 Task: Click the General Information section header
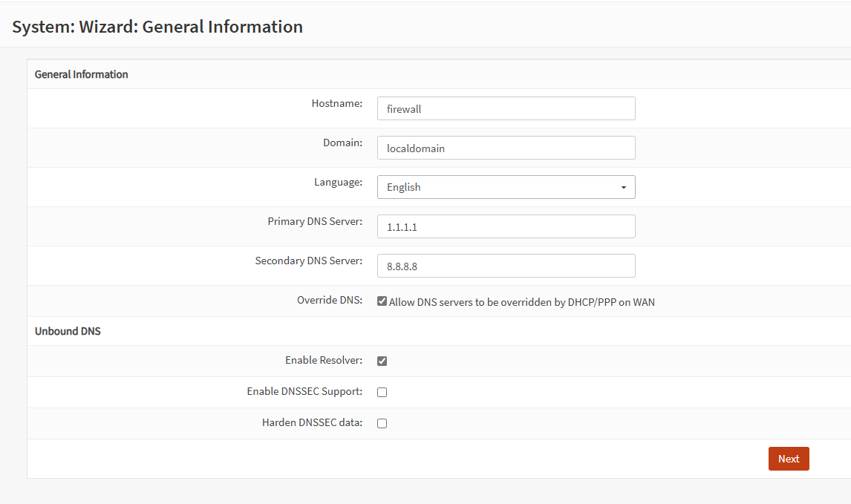pyautogui.click(x=82, y=74)
